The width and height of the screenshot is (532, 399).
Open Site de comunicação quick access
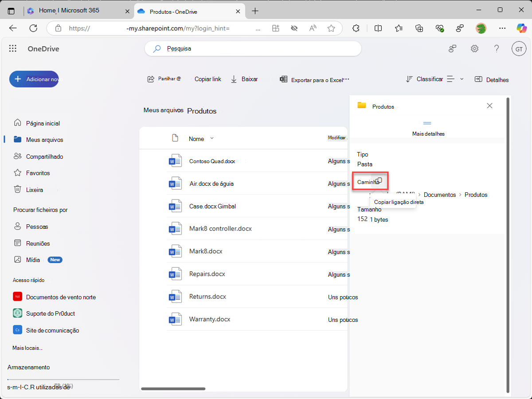click(x=46, y=330)
